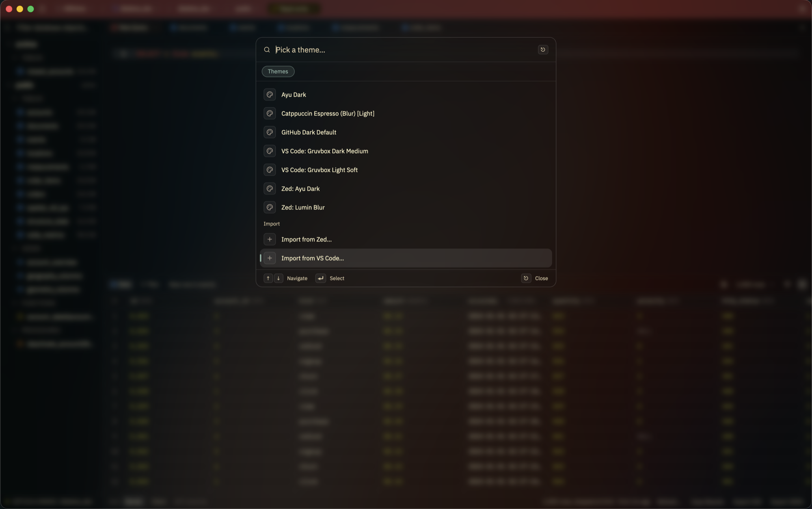The image size is (812, 509).
Task: Choose the Zed: Ayu Dark theme
Action: point(406,188)
